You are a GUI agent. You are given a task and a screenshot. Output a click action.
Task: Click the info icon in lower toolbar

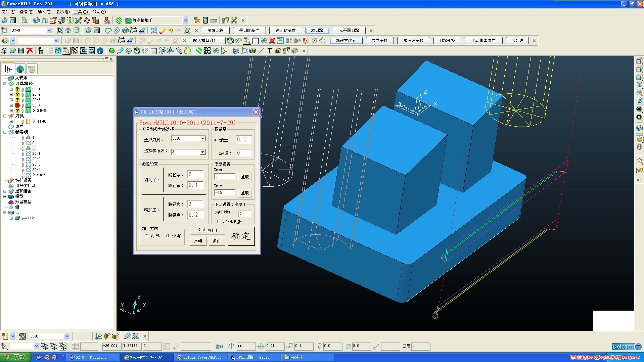[x=100, y=51]
